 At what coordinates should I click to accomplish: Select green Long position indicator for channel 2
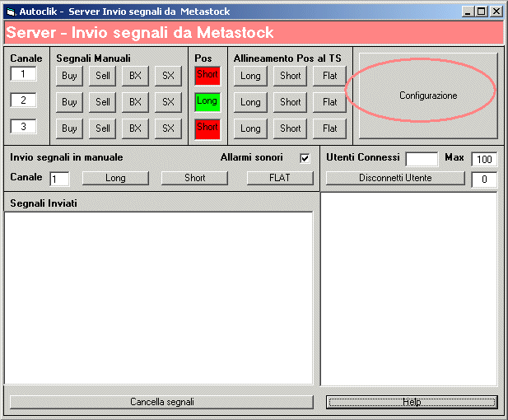pyautogui.click(x=207, y=102)
